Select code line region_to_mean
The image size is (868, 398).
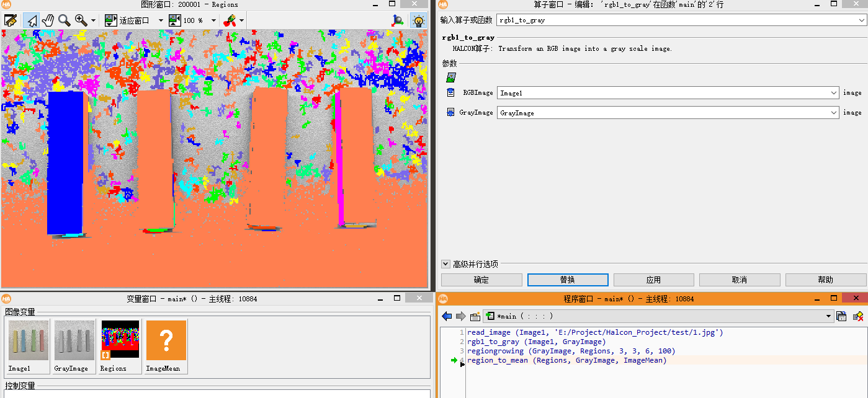click(567, 360)
